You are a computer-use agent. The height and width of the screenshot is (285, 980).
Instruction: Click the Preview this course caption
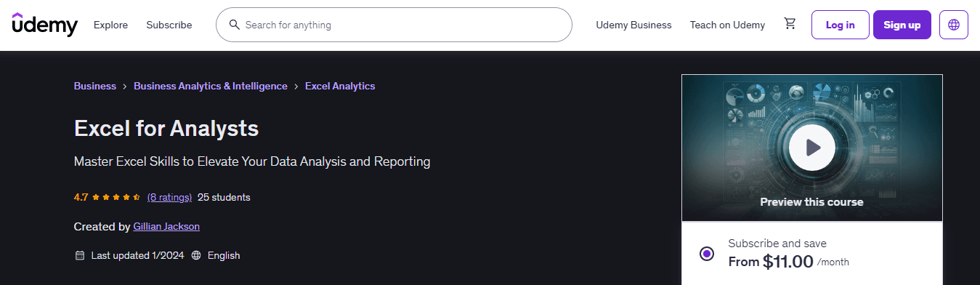point(811,201)
